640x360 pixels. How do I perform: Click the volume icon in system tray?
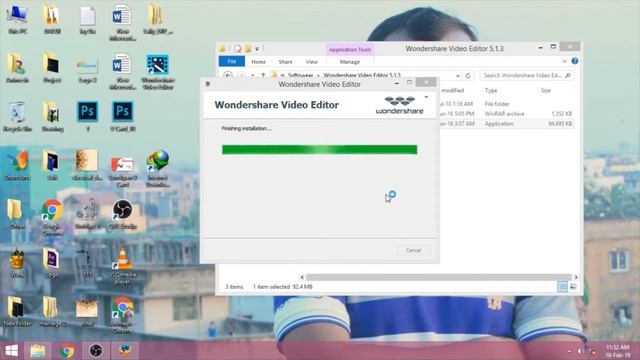click(x=580, y=351)
